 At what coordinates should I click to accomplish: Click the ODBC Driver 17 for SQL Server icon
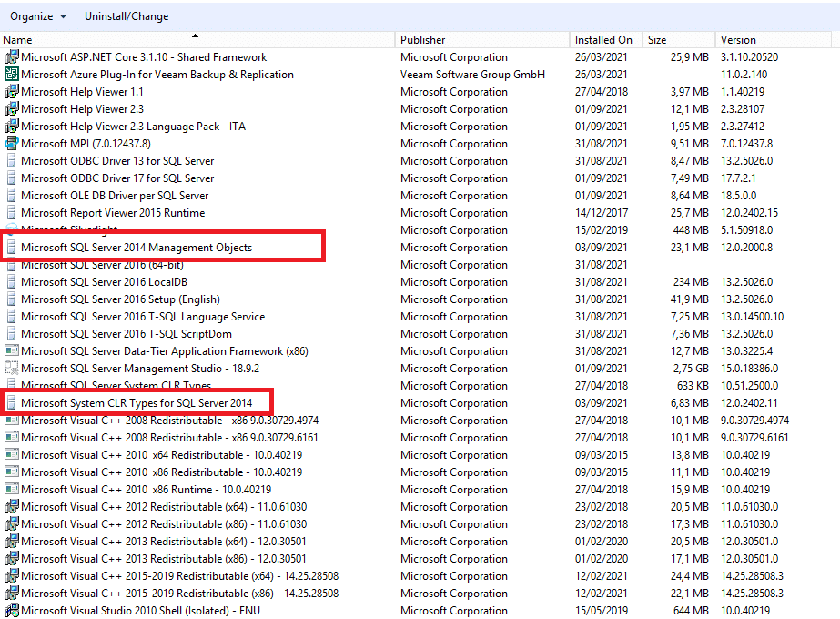11,178
